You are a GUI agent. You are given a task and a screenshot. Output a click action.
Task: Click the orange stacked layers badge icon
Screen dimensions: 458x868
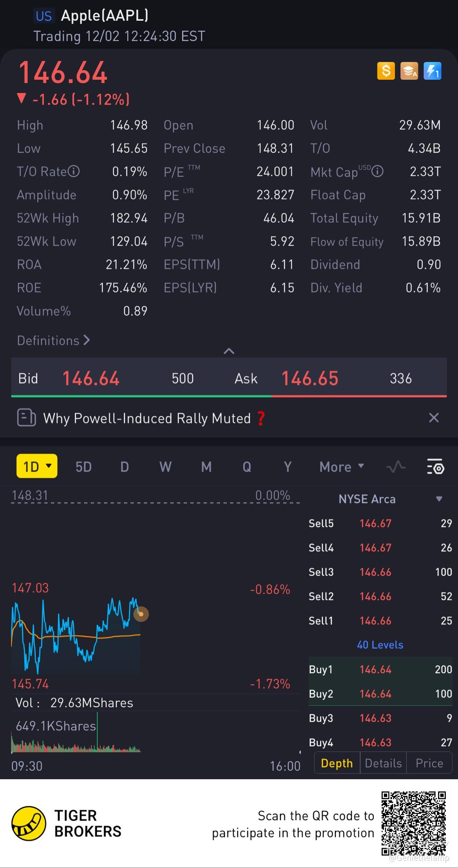click(409, 71)
